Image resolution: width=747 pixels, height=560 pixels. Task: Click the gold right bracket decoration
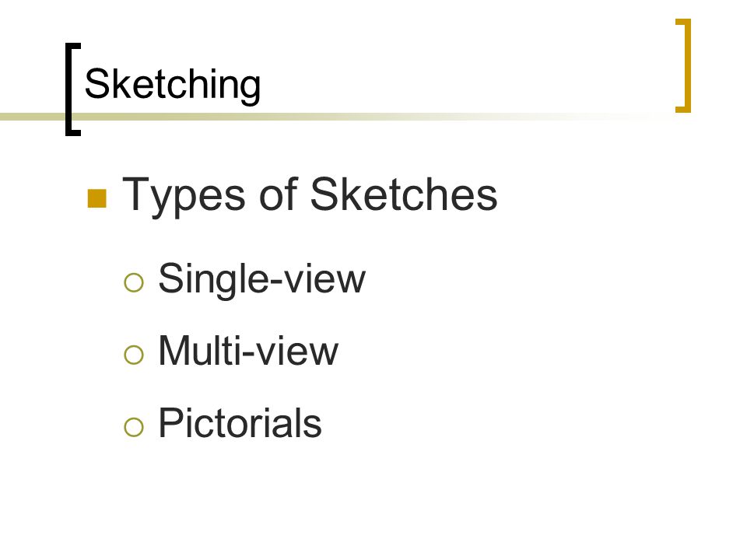click(x=686, y=66)
